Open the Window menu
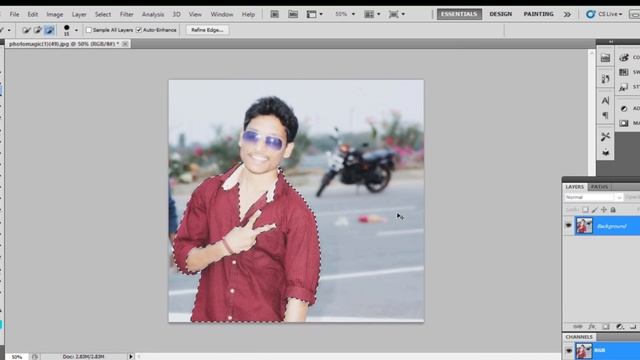The image size is (640, 360). click(222, 14)
